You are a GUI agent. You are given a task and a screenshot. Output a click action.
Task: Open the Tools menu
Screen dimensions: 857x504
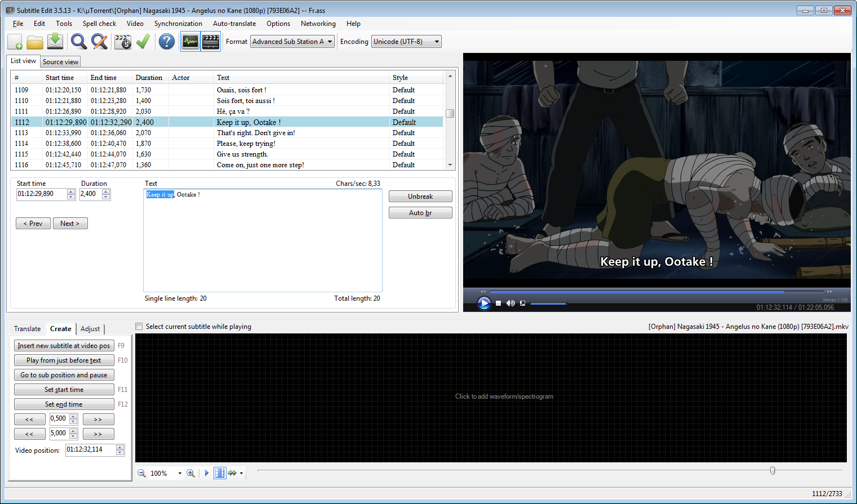pos(64,24)
